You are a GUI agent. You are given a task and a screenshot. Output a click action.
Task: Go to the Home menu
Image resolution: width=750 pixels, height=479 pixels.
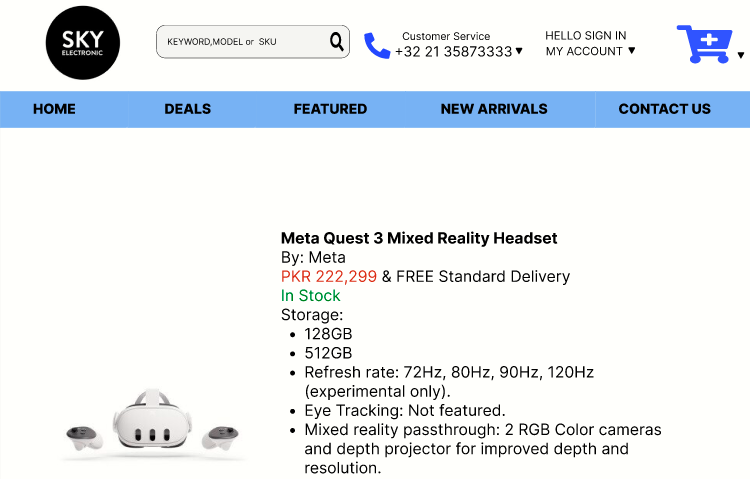click(54, 109)
